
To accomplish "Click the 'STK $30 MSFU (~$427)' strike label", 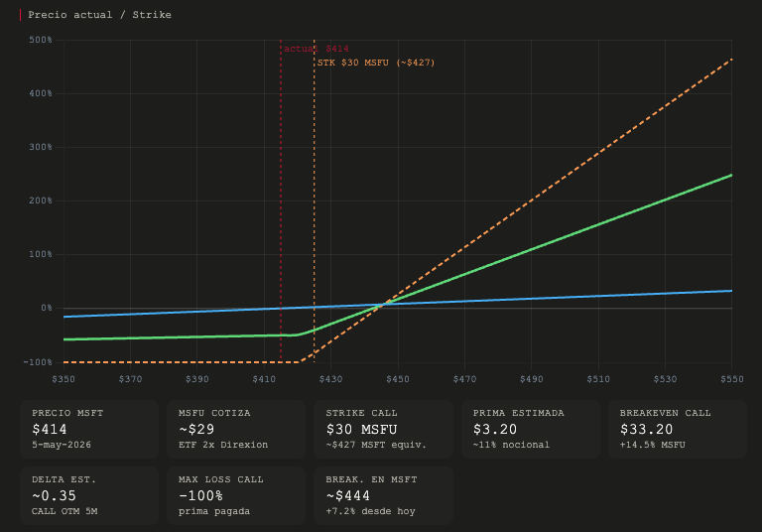I will tap(376, 63).
